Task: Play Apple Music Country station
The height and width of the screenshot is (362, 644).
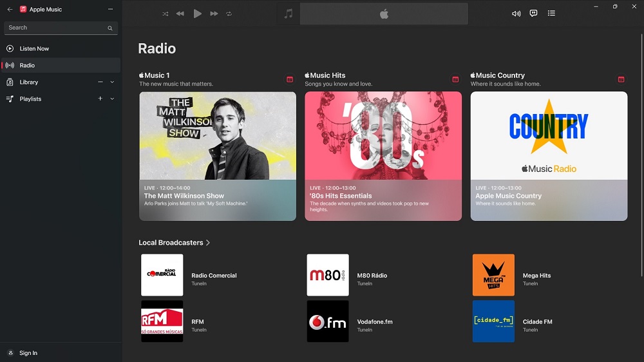Action: point(549,156)
